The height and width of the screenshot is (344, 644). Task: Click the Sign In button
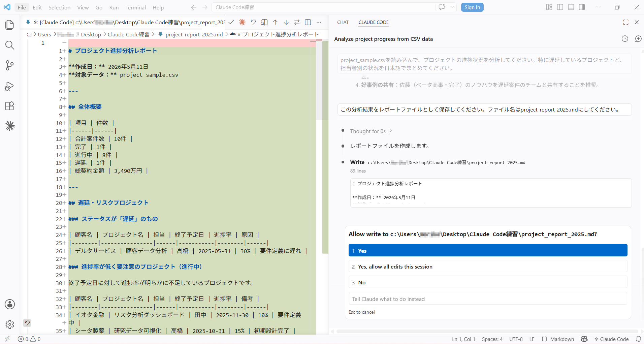[472, 7]
